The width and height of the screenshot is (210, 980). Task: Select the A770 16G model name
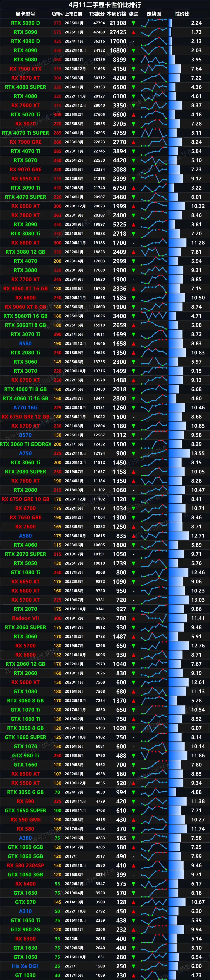tap(25, 407)
